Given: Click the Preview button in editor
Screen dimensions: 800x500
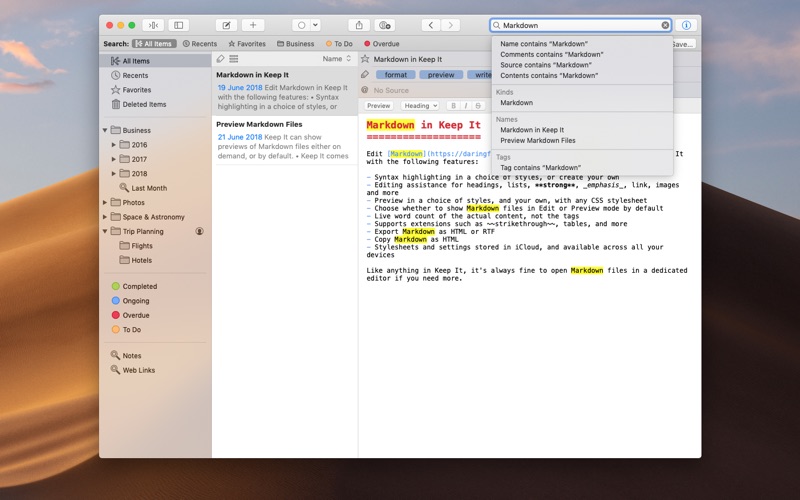Looking at the screenshot, I should coord(379,106).
